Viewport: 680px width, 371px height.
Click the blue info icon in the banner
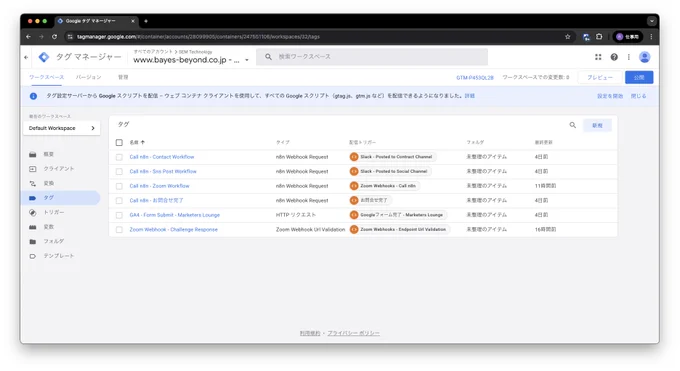[33, 96]
